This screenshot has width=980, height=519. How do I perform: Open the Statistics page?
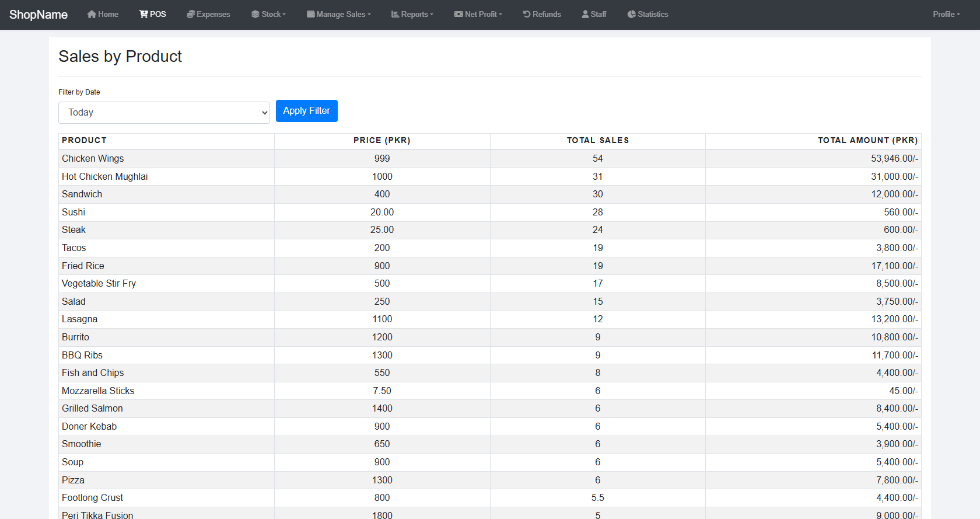pos(647,14)
